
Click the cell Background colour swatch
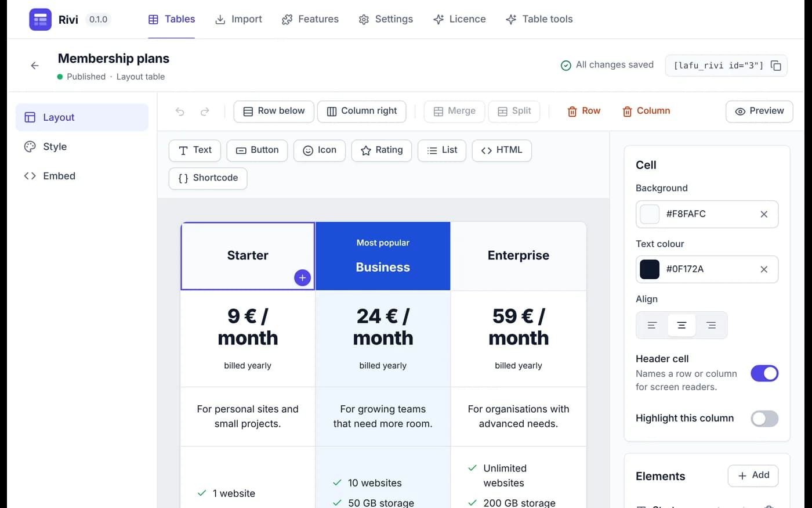(x=650, y=214)
